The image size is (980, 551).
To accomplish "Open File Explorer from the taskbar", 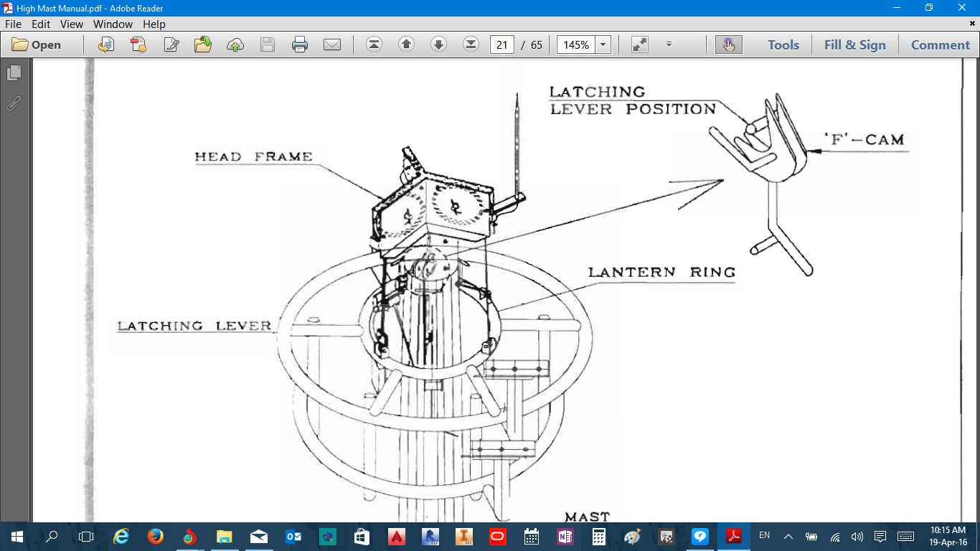I will point(224,537).
